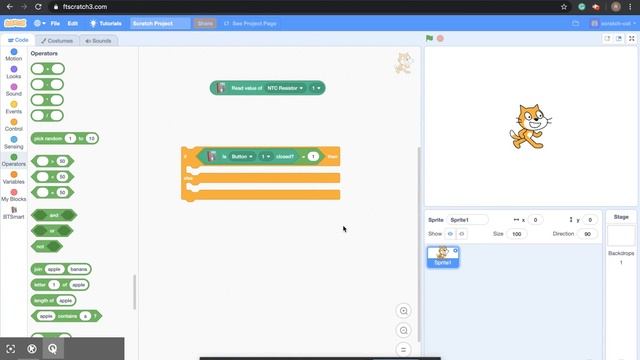640x360 pixels.
Task: Open the Tutorials lightbulb link
Action: tap(106, 24)
